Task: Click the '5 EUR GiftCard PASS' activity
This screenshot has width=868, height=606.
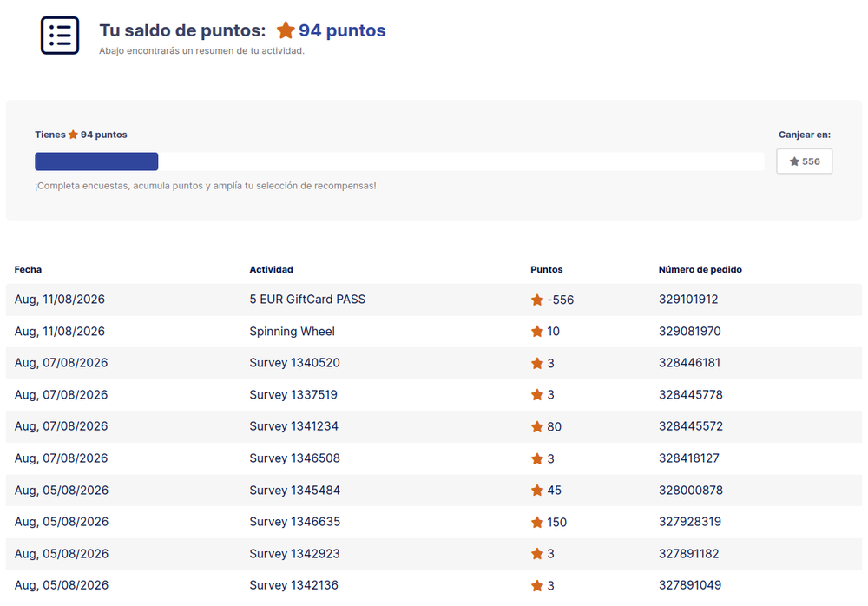Action: (x=307, y=300)
